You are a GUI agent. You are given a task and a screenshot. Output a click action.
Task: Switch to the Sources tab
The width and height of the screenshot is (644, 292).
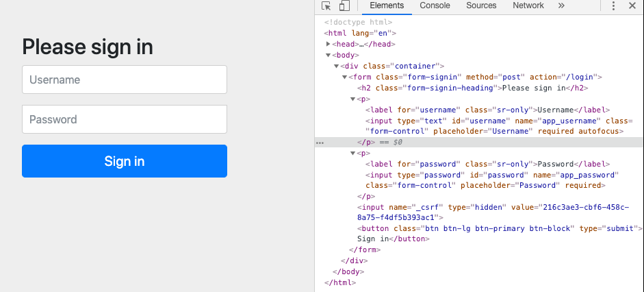pos(481,5)
